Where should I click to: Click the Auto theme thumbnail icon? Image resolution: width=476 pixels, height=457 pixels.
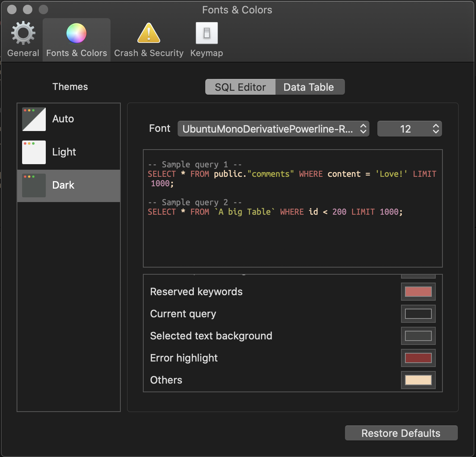coord(34,119)
